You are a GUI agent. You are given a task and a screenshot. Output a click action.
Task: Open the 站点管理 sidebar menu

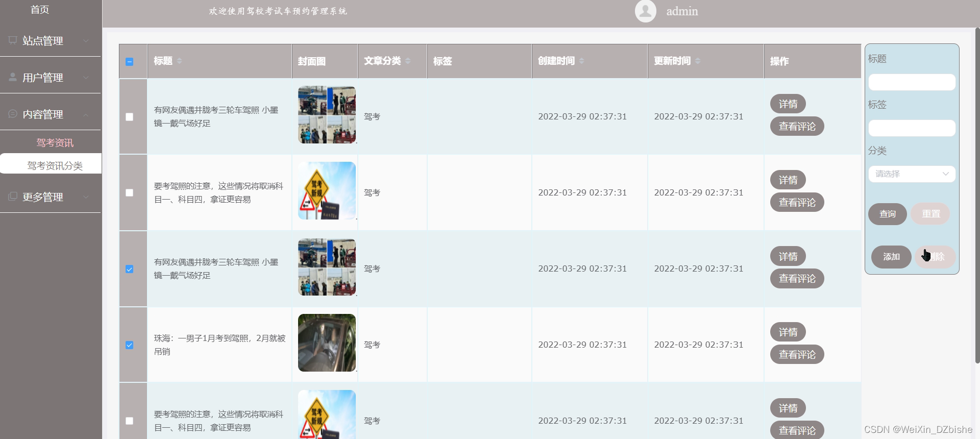[x=51, y=41]
